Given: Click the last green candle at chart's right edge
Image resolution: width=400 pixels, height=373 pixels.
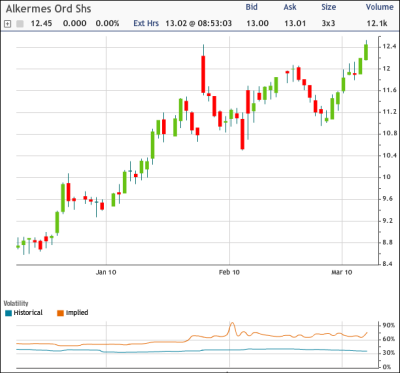Looking at the screenshot, I should coord(366,52).
